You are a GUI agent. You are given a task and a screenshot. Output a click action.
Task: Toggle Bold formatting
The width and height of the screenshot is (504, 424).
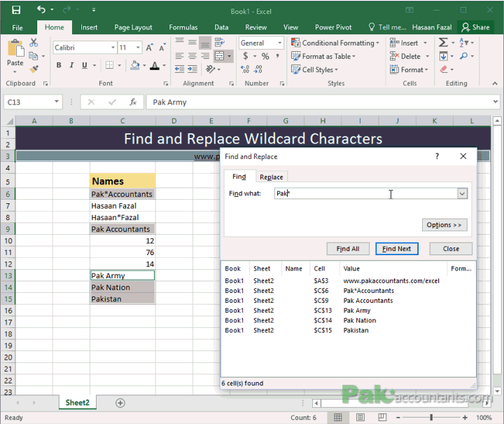(59, 65)
